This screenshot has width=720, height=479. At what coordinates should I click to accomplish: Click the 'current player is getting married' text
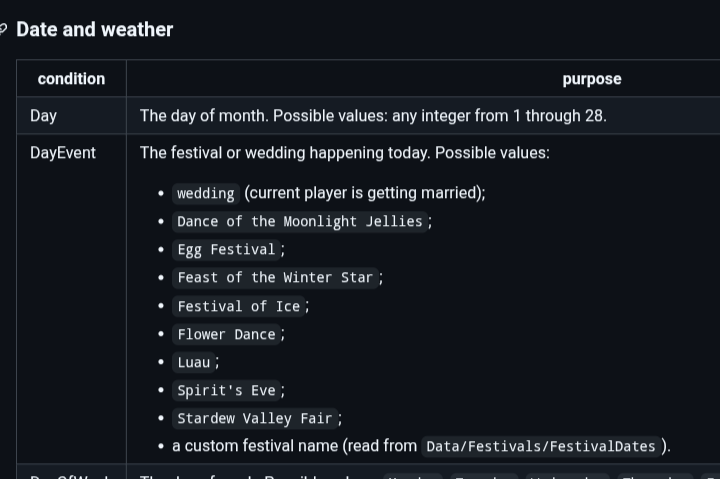pos(364,193)
